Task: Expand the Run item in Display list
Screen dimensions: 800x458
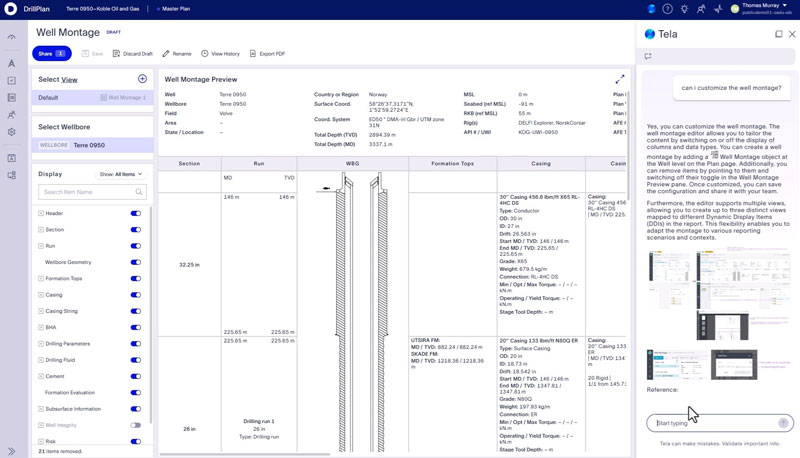Action: click(x=41, y=246)
